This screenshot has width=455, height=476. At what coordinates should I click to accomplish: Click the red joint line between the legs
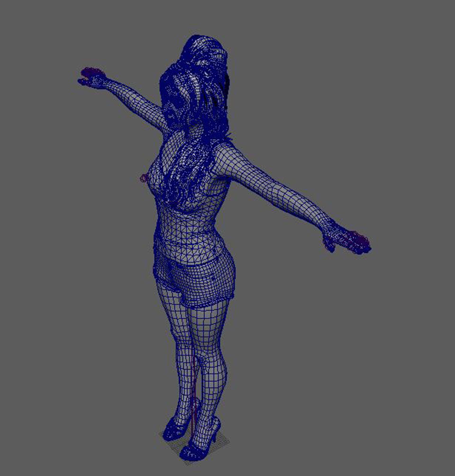[193, 390]
